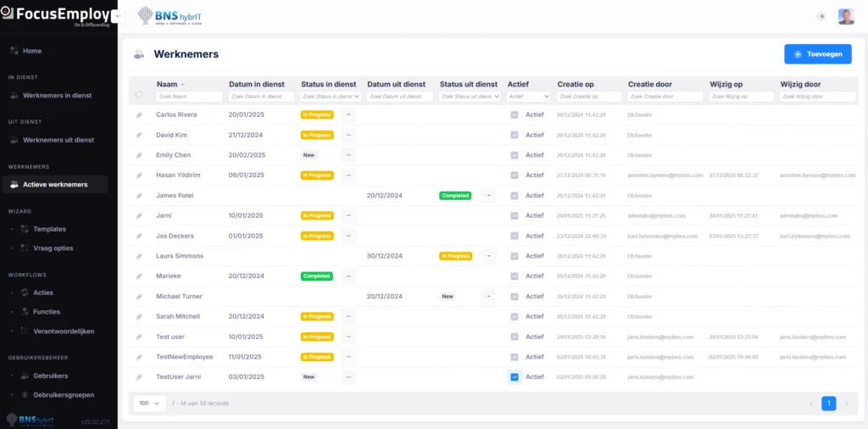Click the Toevoegen button
The width and height of the screenshot is (868, 429).
pos(818,54)
